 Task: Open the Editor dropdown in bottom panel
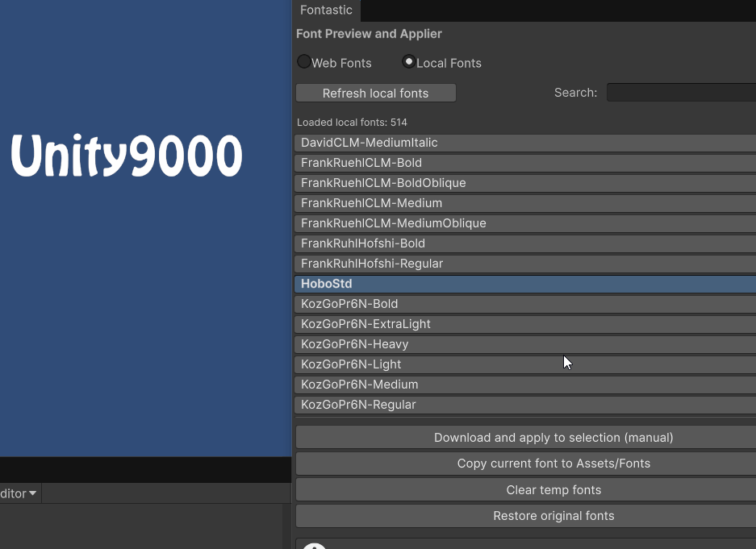coord(19,493)
